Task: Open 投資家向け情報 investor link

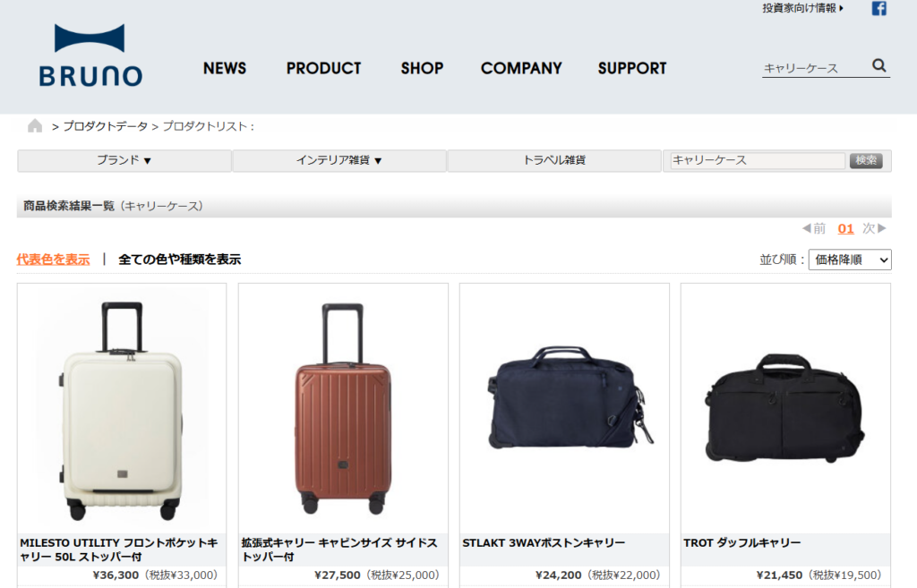Action: (x=803, y=8)
